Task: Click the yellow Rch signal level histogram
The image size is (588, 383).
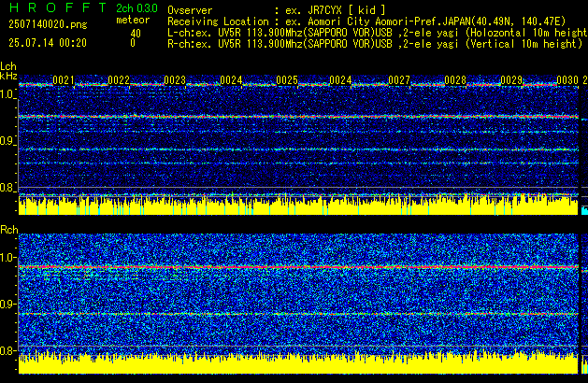Action: coord(298,362)
